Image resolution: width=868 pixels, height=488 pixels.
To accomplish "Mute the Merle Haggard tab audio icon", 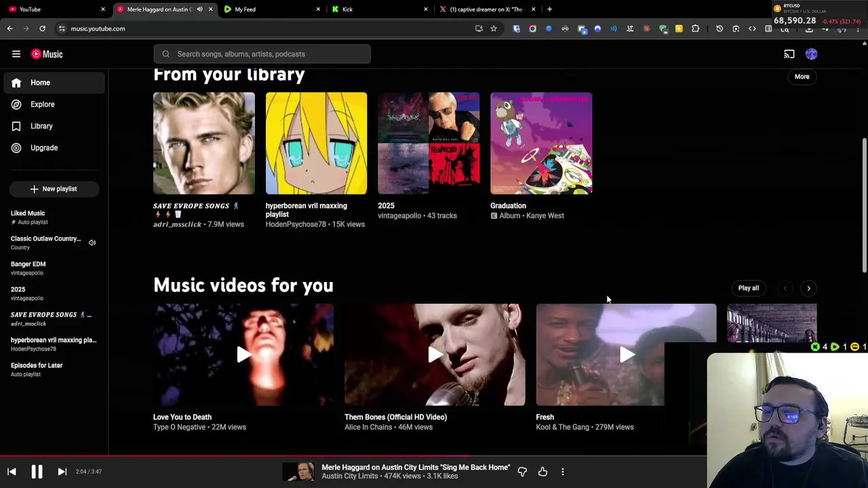I will pyautogui.click(x=199, y=9).
